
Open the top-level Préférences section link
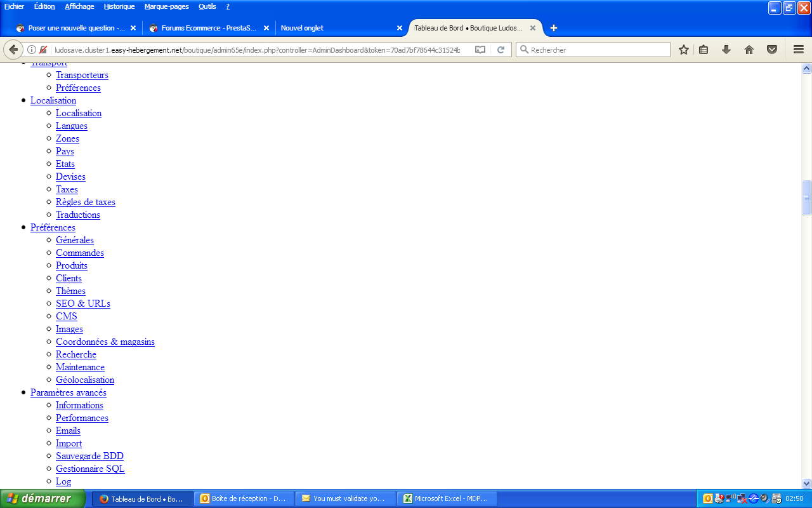[53, 227]
